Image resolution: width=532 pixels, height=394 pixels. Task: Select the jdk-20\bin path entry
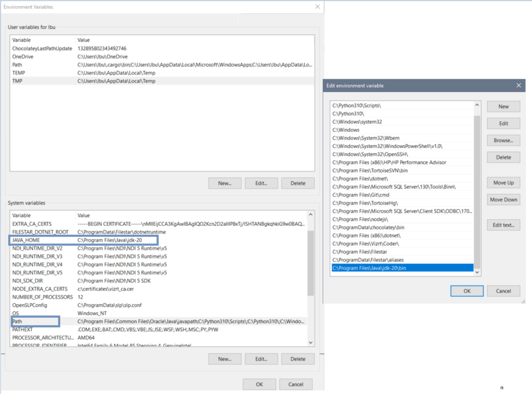(369, 268)
